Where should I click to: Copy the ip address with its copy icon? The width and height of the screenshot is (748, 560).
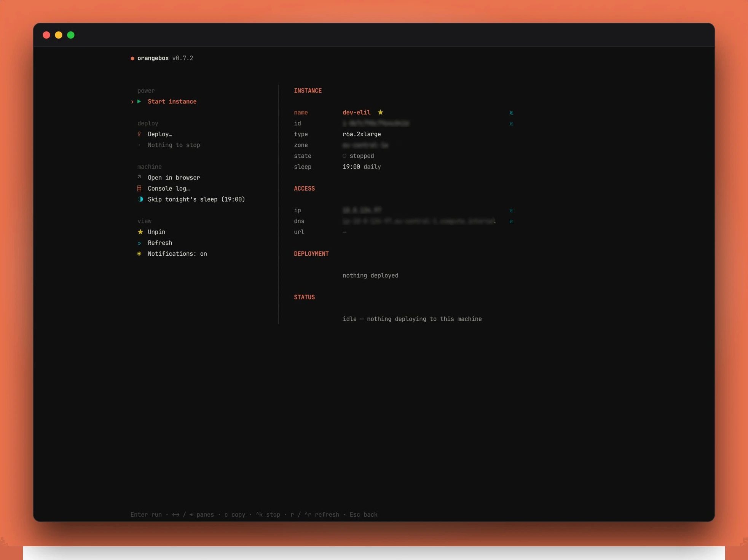(x=512, y=210)
